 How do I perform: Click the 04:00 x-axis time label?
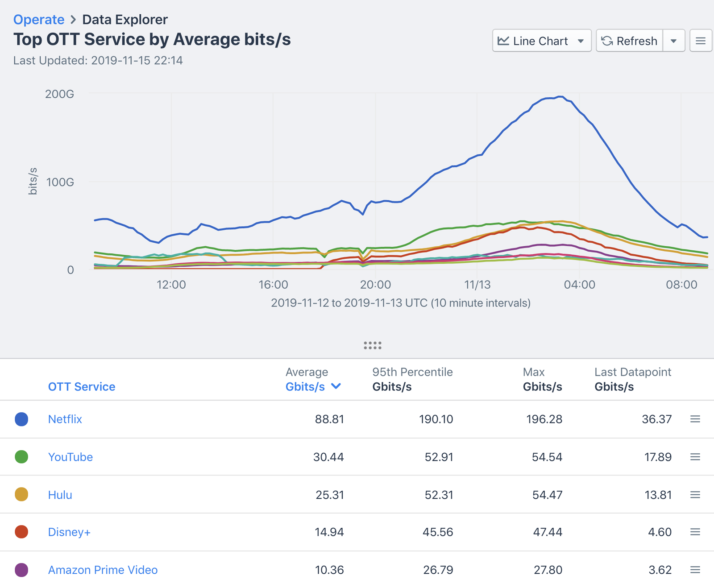pyautogui.click(x=579, y=285)
